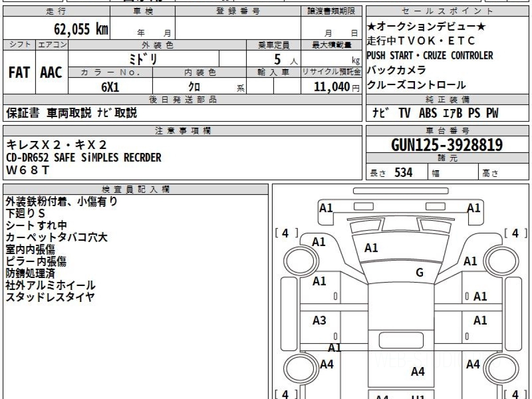
Task: Click the 最大積載量 header
Action: (x=331, y=45)
